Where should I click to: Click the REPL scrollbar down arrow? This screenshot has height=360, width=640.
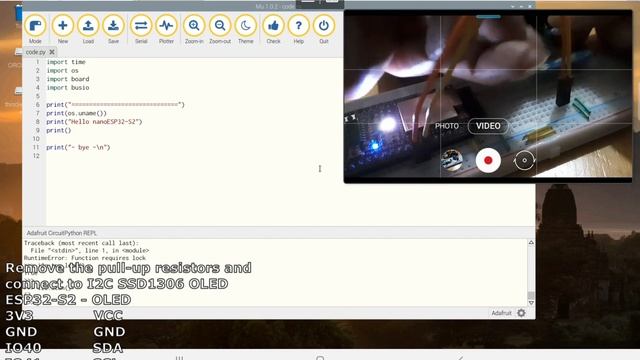[531, 303]
